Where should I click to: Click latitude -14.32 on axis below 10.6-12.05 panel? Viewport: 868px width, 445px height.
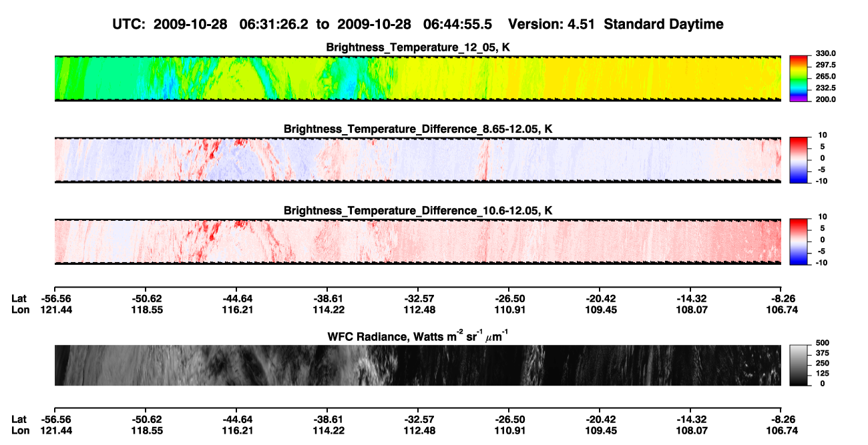(690, 298)
